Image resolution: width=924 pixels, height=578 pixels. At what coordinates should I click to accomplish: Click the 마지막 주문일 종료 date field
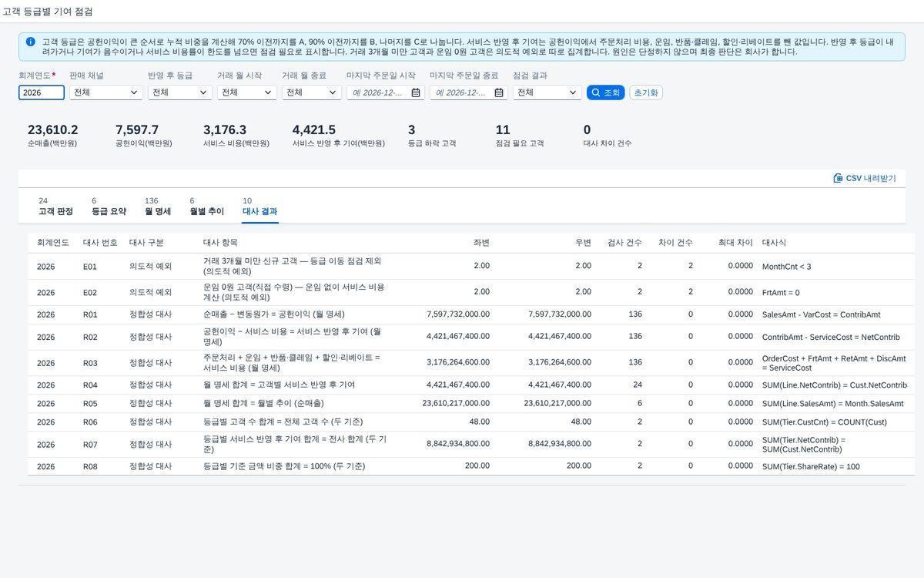click(x=468, y=92)
